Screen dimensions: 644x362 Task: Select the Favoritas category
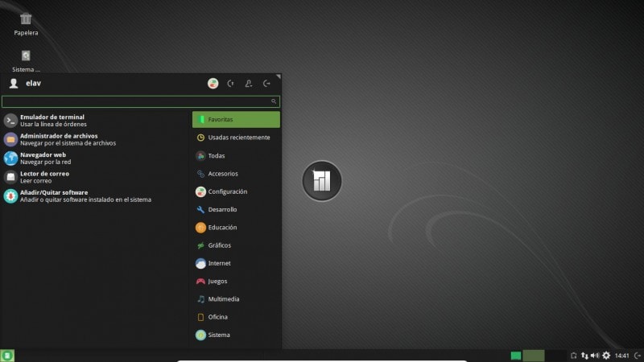pyautogui.click(x=236, y=119)
